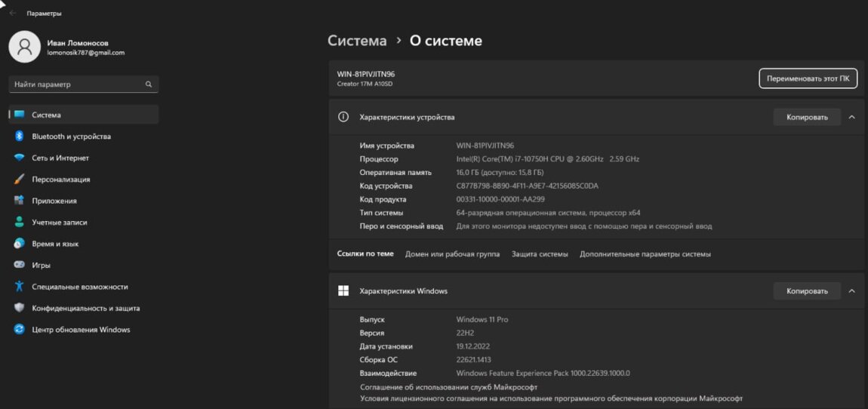Click the device ID C877B798 value
The width and height of the screenshot is (868, 409).
point(527,186)
